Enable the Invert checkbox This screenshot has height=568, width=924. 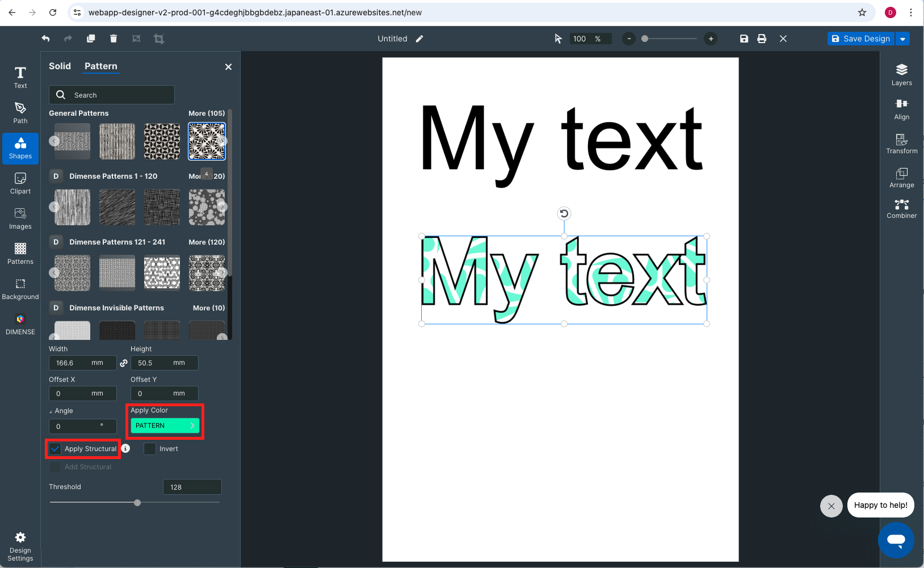tap(150, 449)
